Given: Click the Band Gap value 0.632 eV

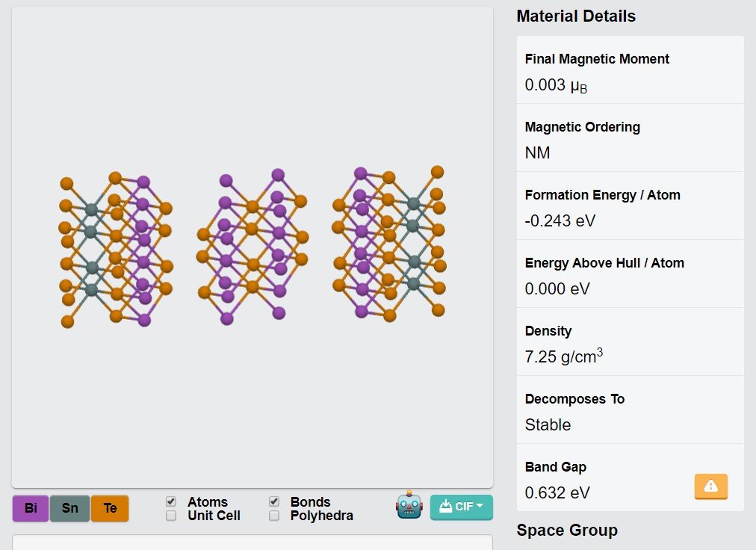Looking at the screenshot, I should (x=557, y=492).
